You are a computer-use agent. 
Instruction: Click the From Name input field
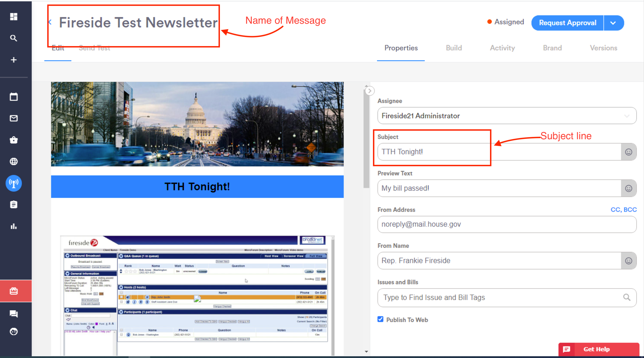[x=499, y=261]
